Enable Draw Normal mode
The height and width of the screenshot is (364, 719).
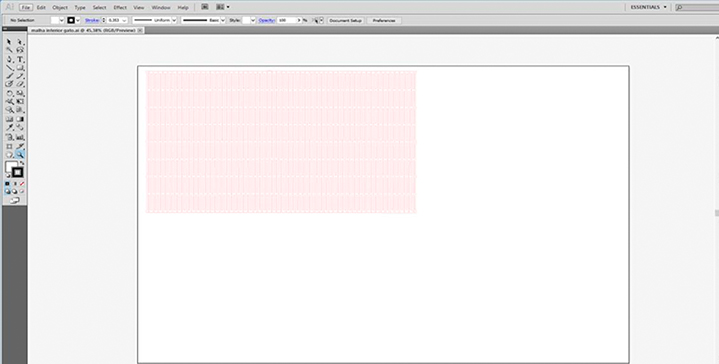point(7,192)
